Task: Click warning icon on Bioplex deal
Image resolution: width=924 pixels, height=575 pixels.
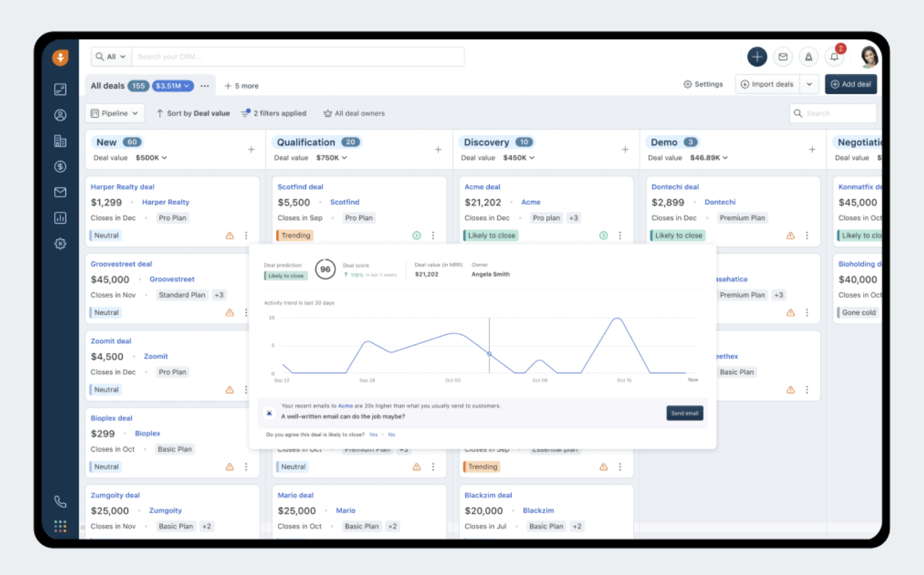Action: click(x=229, y=467)
